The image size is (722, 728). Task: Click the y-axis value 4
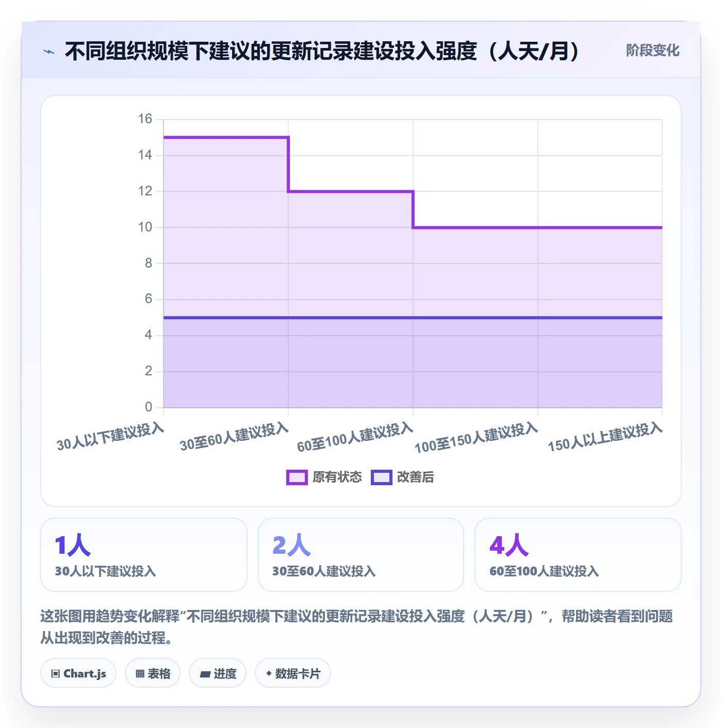pyautogui.click(x=149, y=335)
